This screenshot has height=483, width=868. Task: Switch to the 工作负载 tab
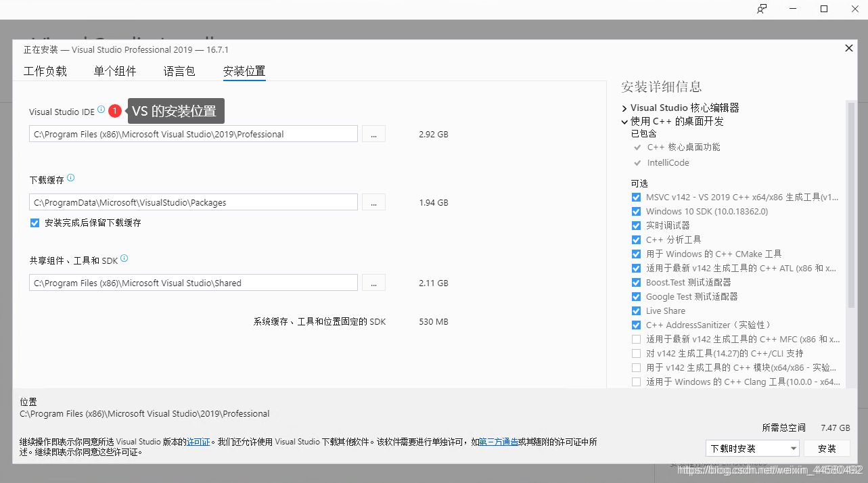point(45,71)
